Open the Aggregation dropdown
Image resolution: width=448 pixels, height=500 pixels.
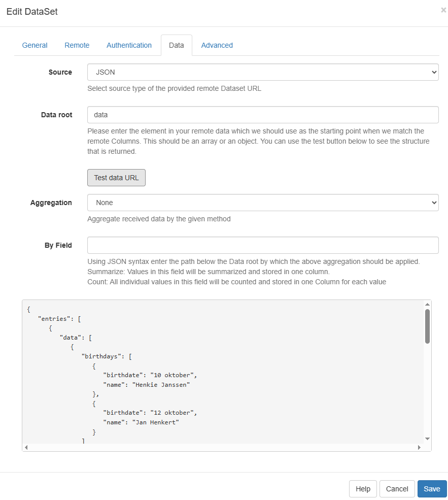tap(262, 203)
